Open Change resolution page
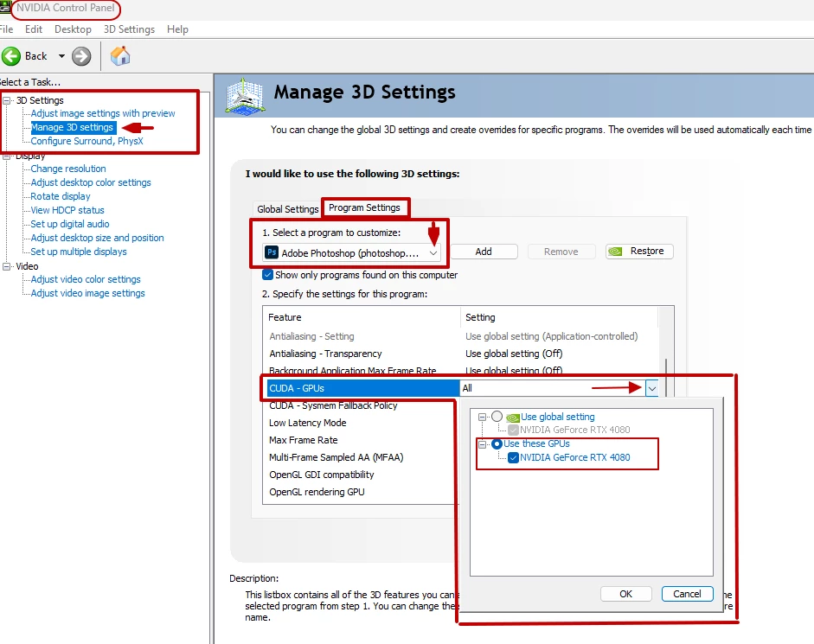The height and width of the screenshot is (644, 814). pos(68,169)
